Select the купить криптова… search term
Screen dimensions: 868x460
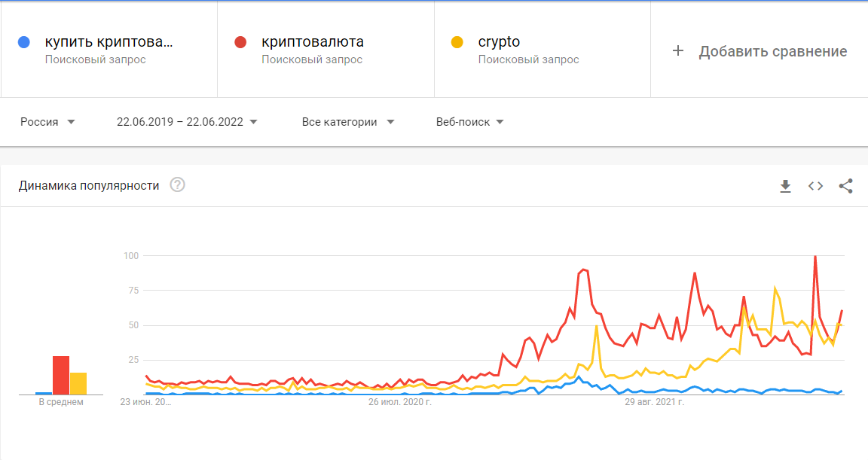[108, 42]
